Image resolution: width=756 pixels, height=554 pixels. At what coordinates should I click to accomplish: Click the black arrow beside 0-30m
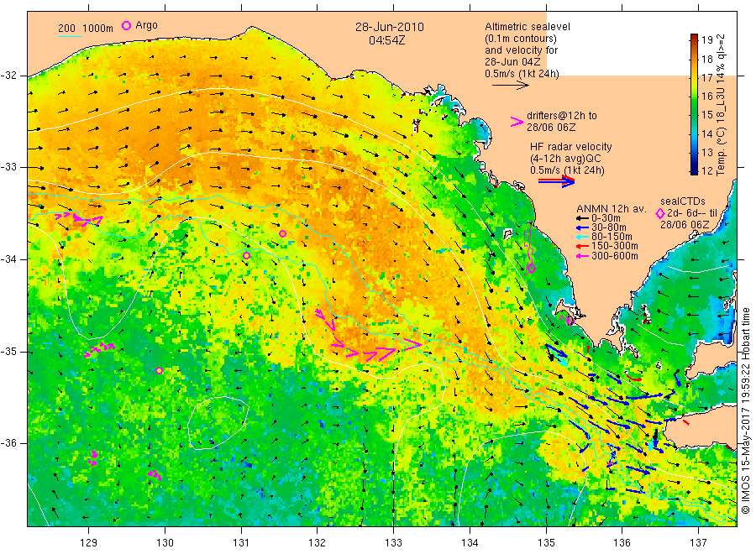click(583, 218)
